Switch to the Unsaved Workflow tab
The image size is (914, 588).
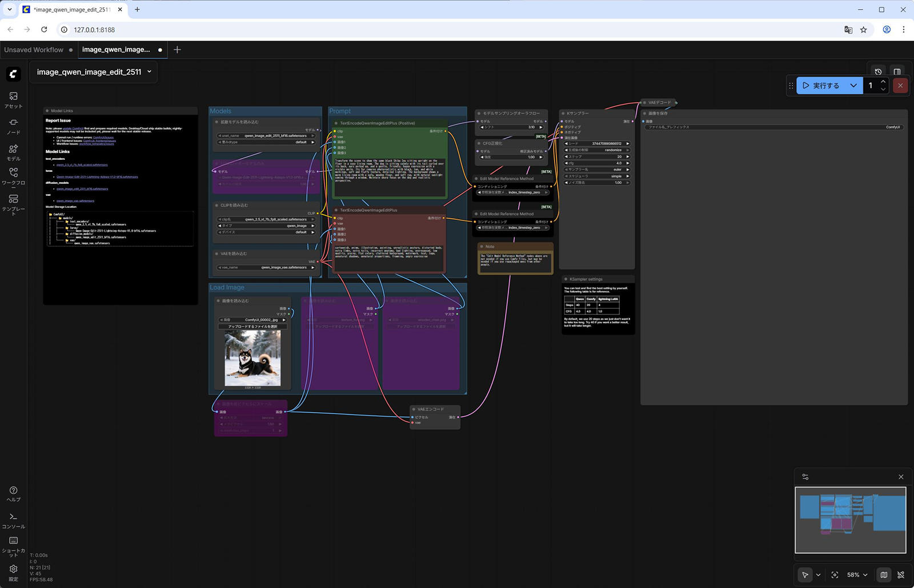pos(34,50)
